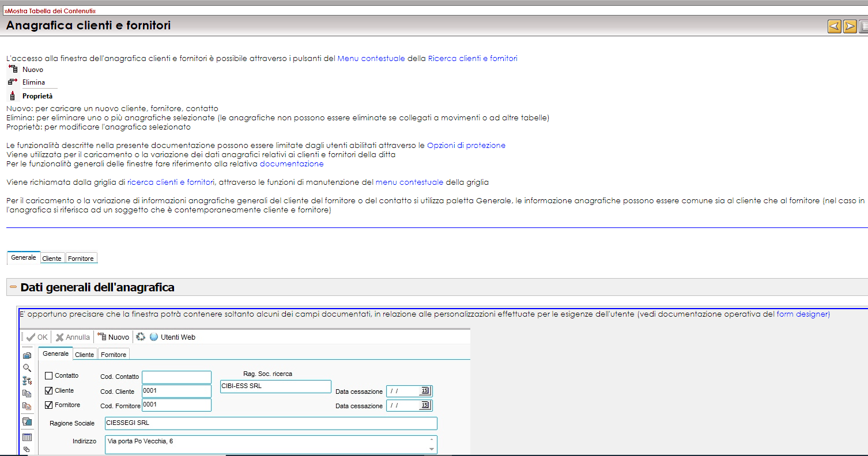Click the Indirizzo field down arrow
Image resolution: width=868 pixels, height=456 pixels.
(x=432, y=449)
